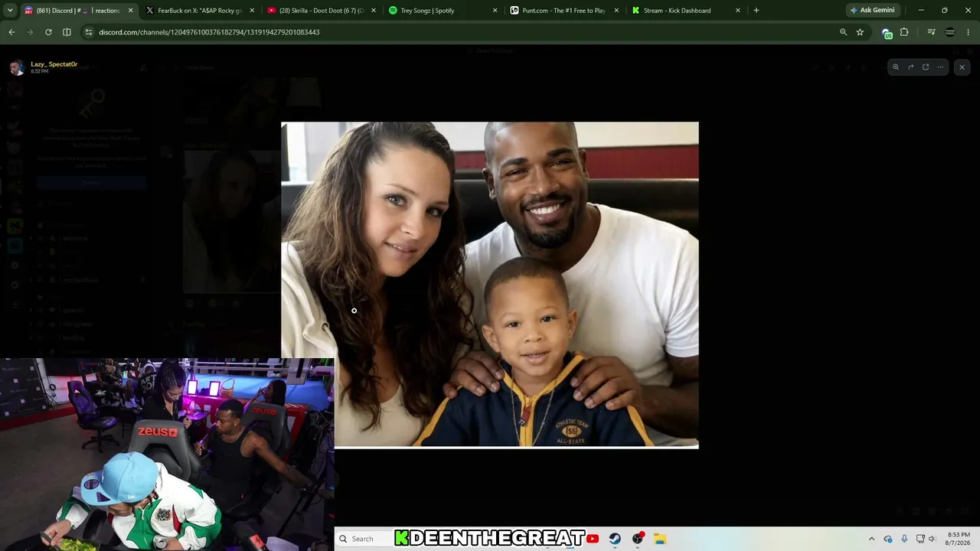Close the Punt.com tab
This screenshot has height=551, width=980.
click(616, 11)
